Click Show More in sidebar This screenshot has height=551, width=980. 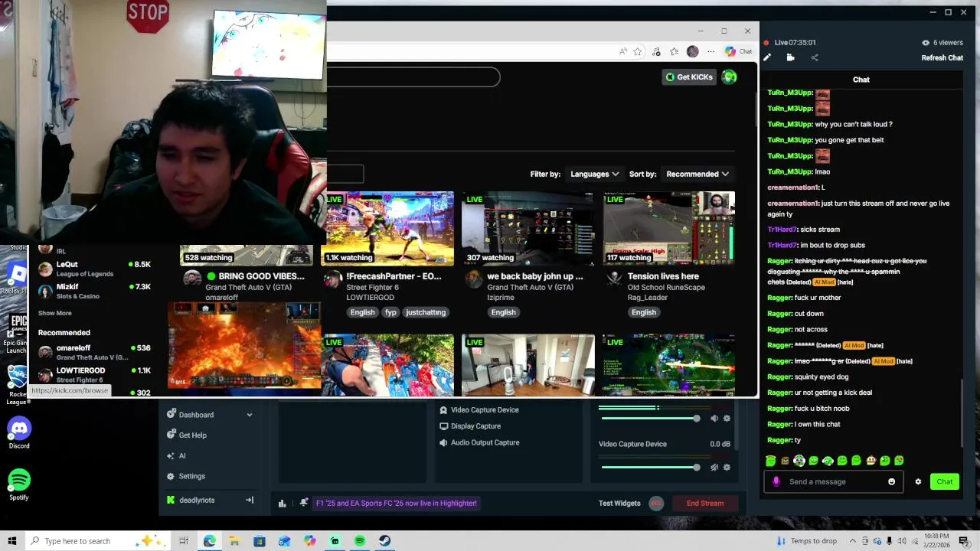[x=54, y=313]
